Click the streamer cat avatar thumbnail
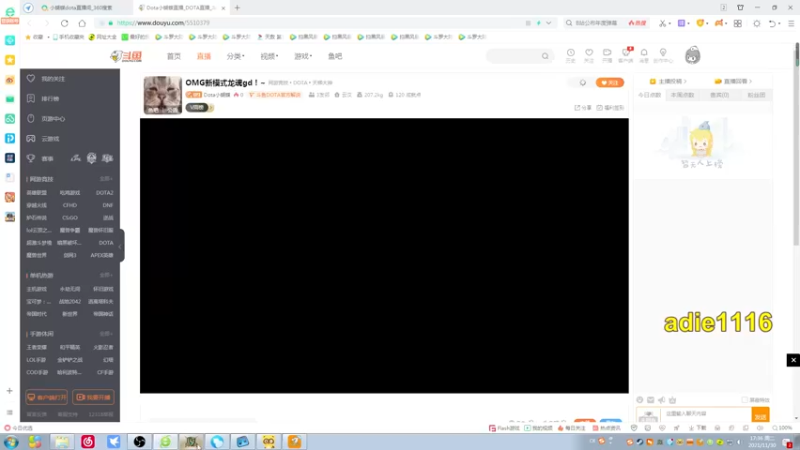 [162, 95]
